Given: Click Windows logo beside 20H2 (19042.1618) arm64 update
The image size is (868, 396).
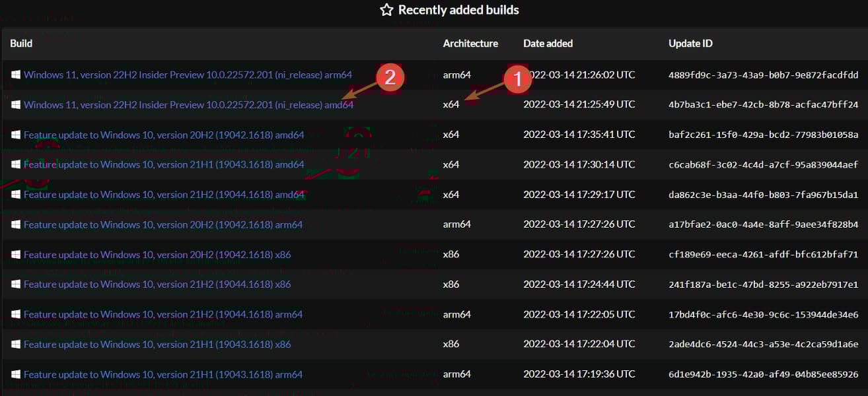Looking at the screenshot, I should pos(16,224).
